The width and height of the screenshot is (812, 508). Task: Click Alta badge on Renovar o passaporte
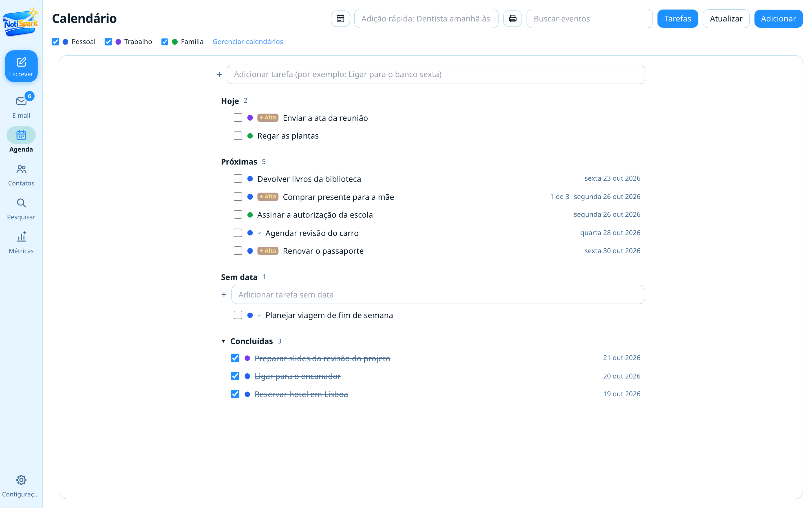tap(268, 251)
